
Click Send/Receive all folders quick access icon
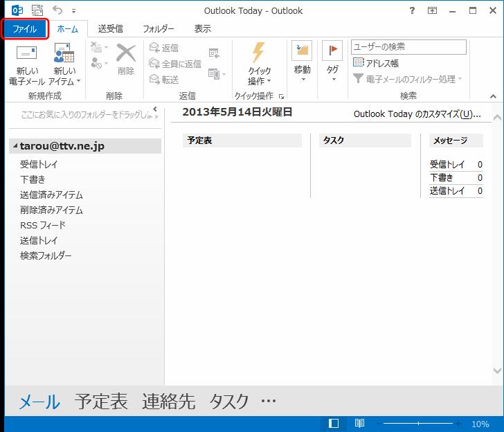click(x=37, y=10)
